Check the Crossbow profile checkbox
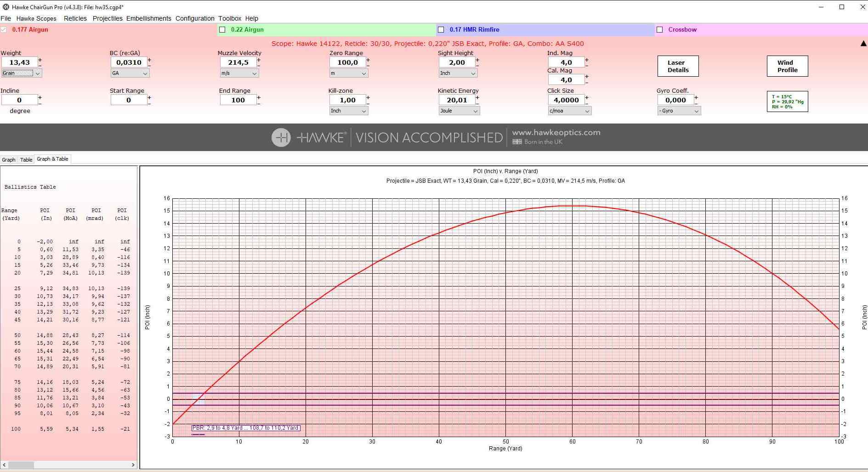This screenshot has width=868, height=472. pos(660,30)
